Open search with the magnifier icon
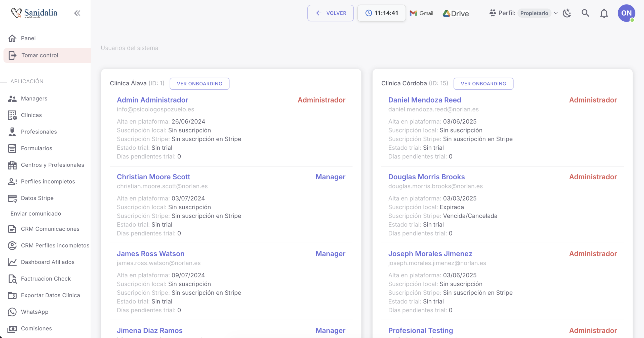 [585, 13]
